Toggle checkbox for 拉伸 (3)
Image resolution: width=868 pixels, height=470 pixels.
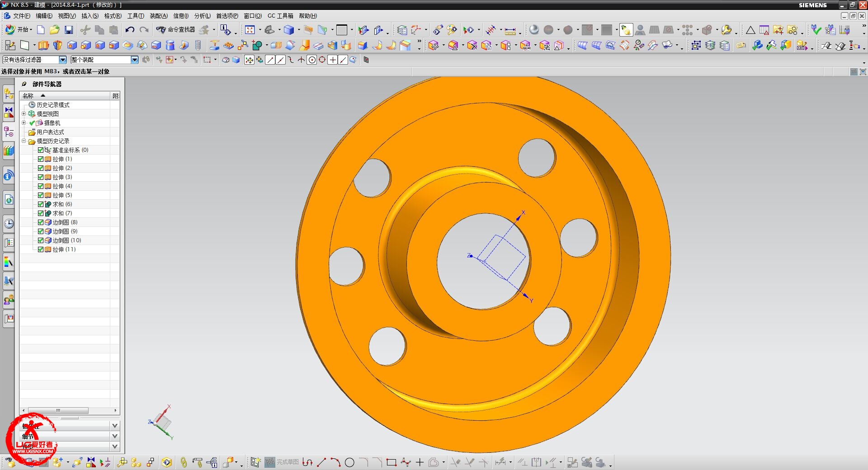pos(41,177)
